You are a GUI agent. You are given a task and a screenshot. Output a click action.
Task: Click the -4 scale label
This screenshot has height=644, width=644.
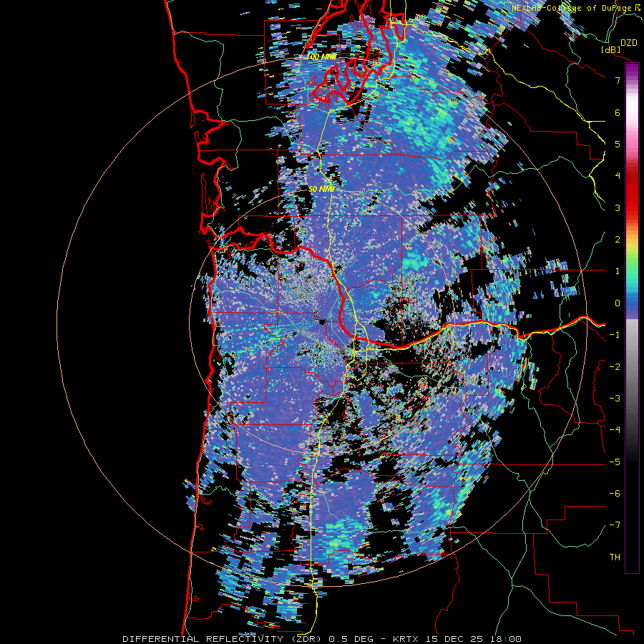click(615, 430)
